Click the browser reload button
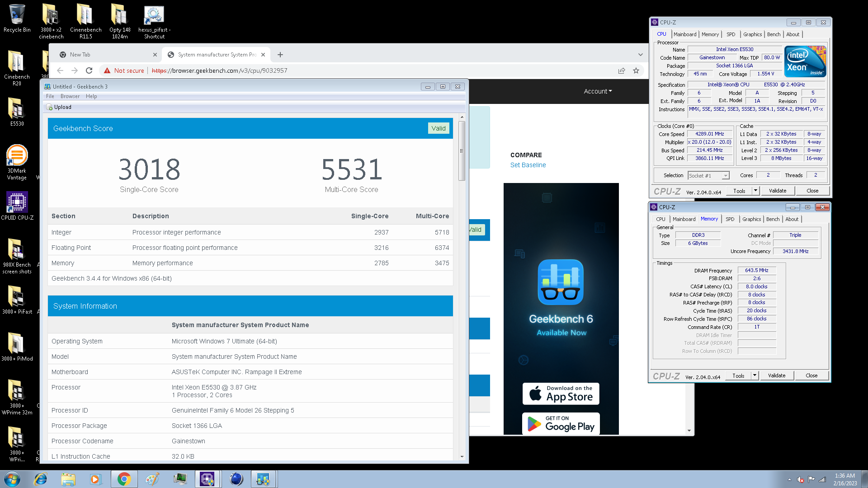 (x=89, y=70)
